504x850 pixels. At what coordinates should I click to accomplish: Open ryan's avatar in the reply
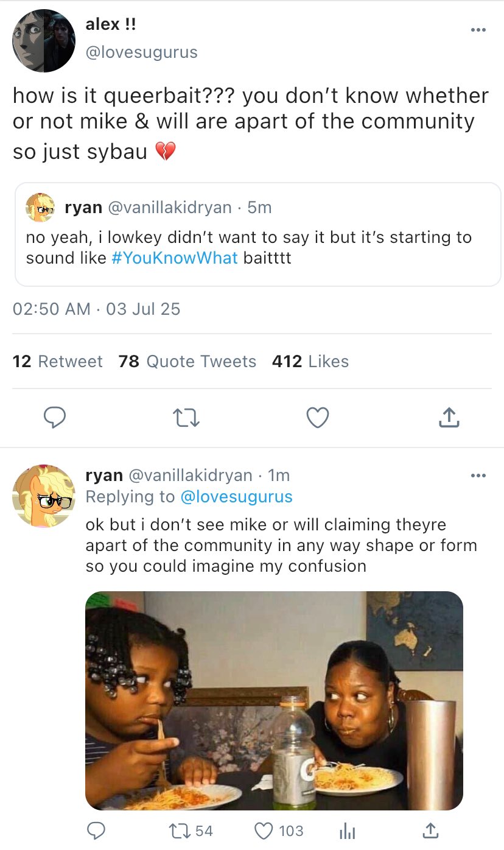click(43, 496)
